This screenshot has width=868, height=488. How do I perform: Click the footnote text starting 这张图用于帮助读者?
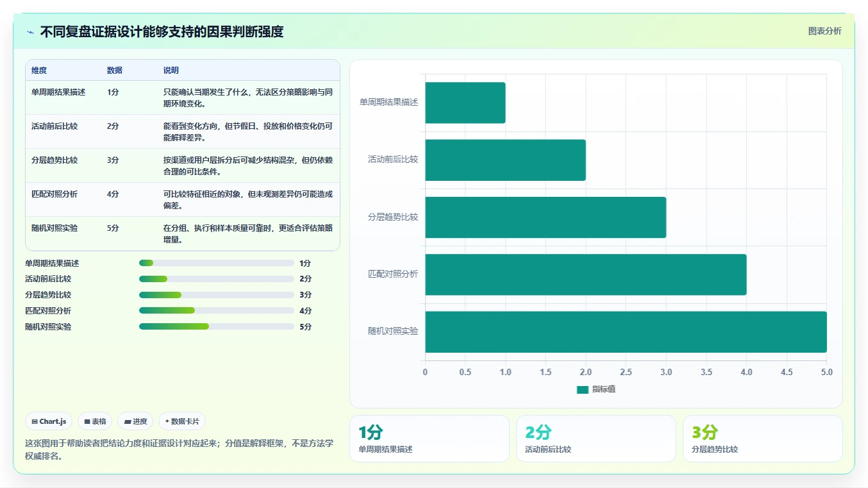tap(179, 450)
